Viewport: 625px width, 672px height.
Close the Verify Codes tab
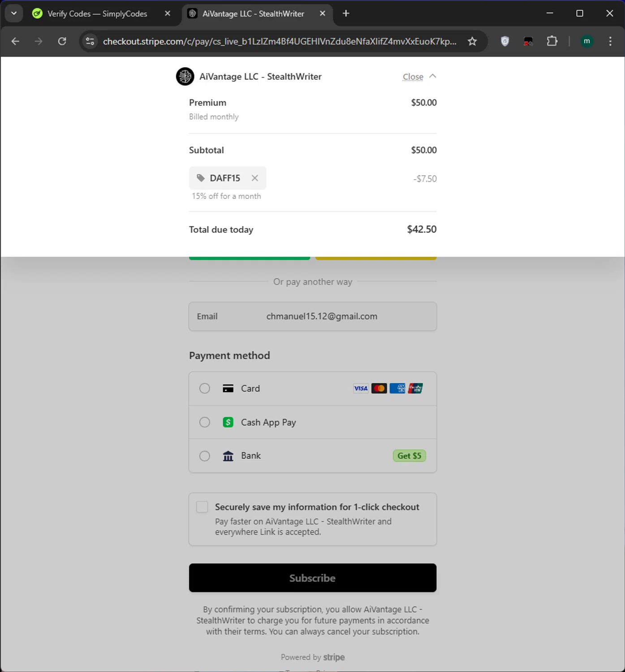click(168, 13)
